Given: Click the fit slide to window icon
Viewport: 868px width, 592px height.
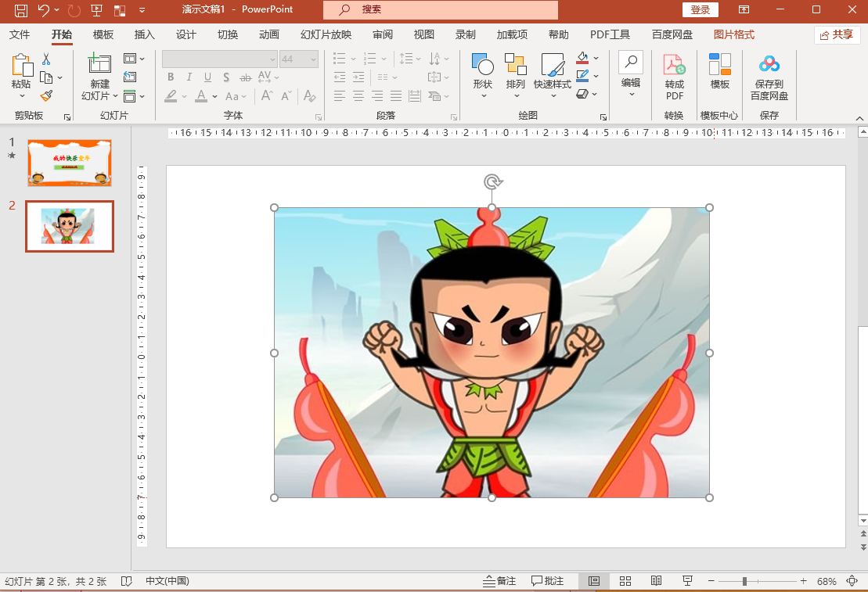Looking at the screenshot, I should 852,581.
